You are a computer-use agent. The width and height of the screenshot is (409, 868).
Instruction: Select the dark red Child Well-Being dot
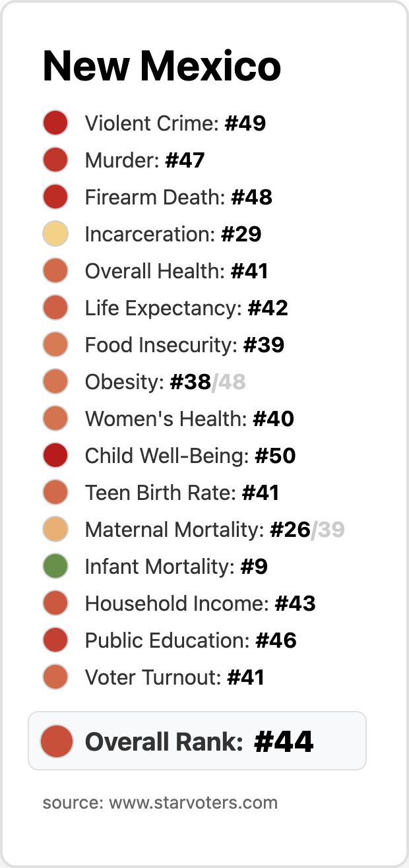pos(55,456)
